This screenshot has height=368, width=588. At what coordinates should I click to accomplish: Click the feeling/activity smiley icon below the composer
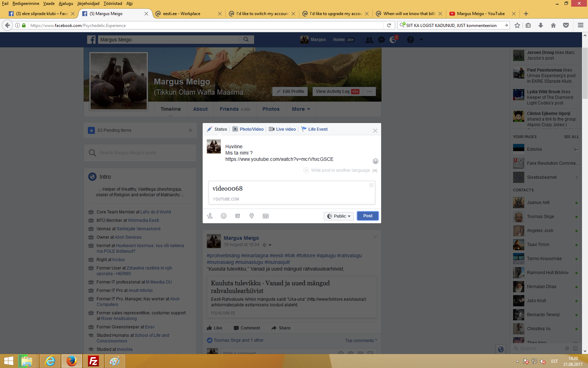pos(224,216)
